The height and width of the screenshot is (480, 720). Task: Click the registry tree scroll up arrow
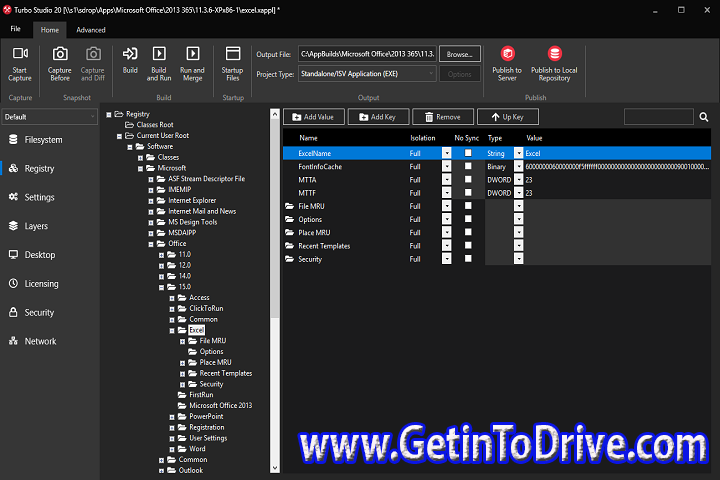275,114
